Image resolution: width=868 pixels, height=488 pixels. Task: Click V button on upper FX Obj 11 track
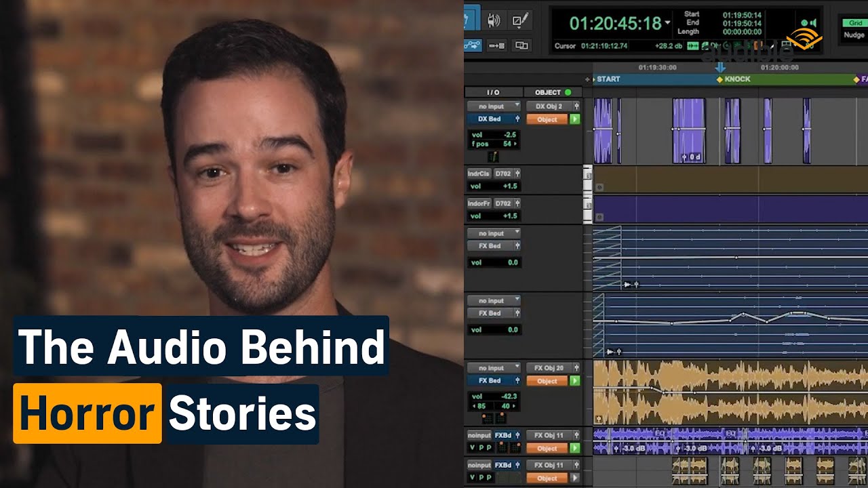[472, 448]
